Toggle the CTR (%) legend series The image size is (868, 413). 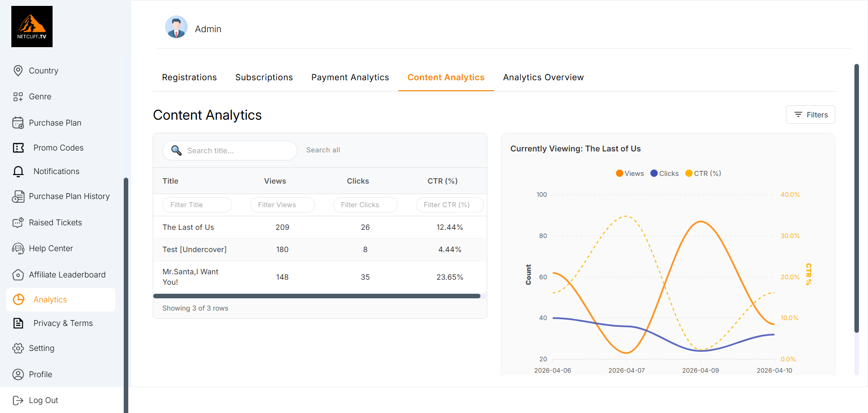coord(703,174)
